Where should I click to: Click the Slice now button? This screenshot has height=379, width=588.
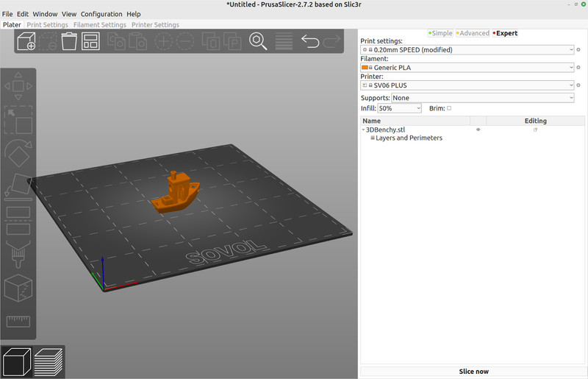pos(473,372)
